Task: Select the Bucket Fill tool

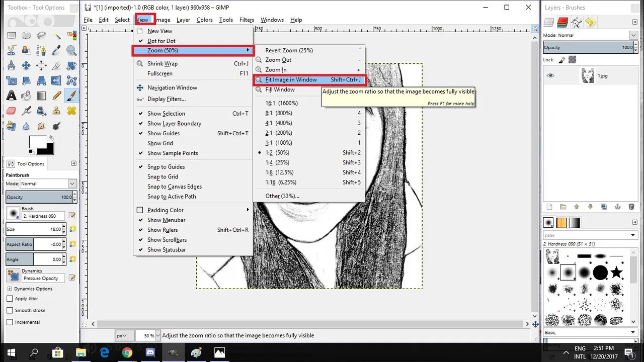Action: [x=26, y=96]
